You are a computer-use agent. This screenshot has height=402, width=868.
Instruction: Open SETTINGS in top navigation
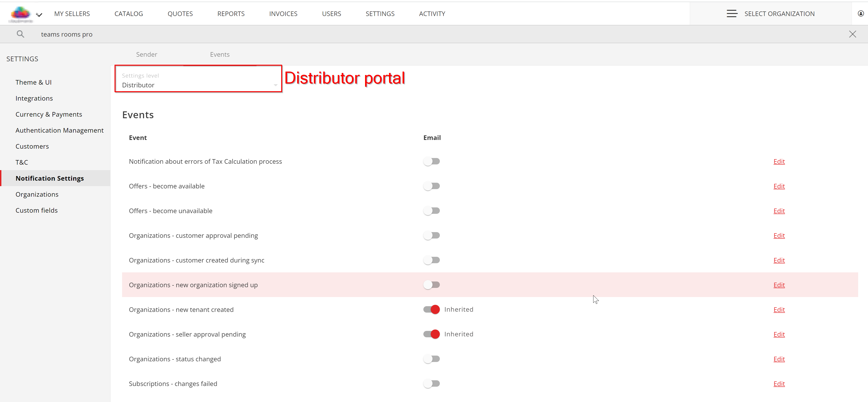(x=380, y=14)
